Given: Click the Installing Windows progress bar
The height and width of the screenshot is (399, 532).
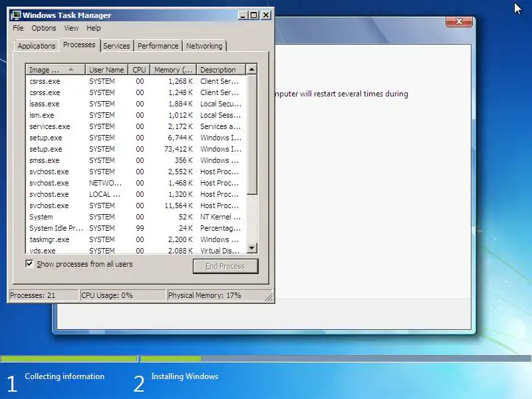Looking at the screenshot, I should coord(336,358).
